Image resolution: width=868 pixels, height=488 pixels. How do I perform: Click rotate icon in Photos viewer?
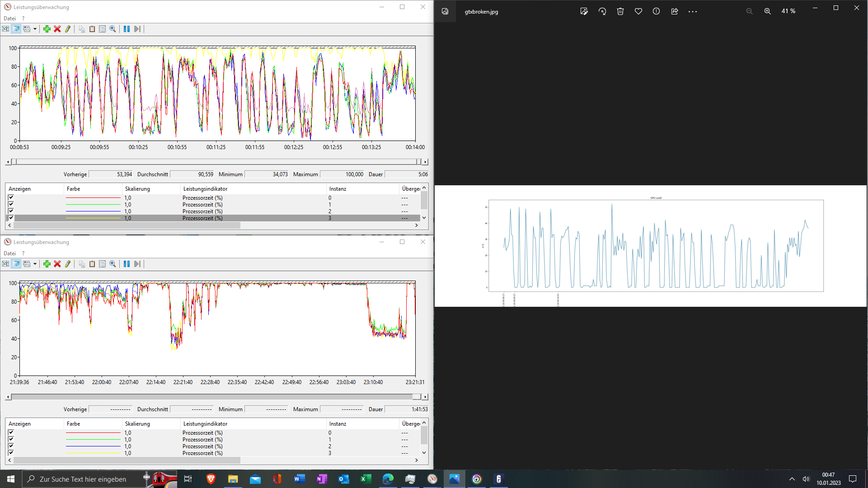(602, 11)
